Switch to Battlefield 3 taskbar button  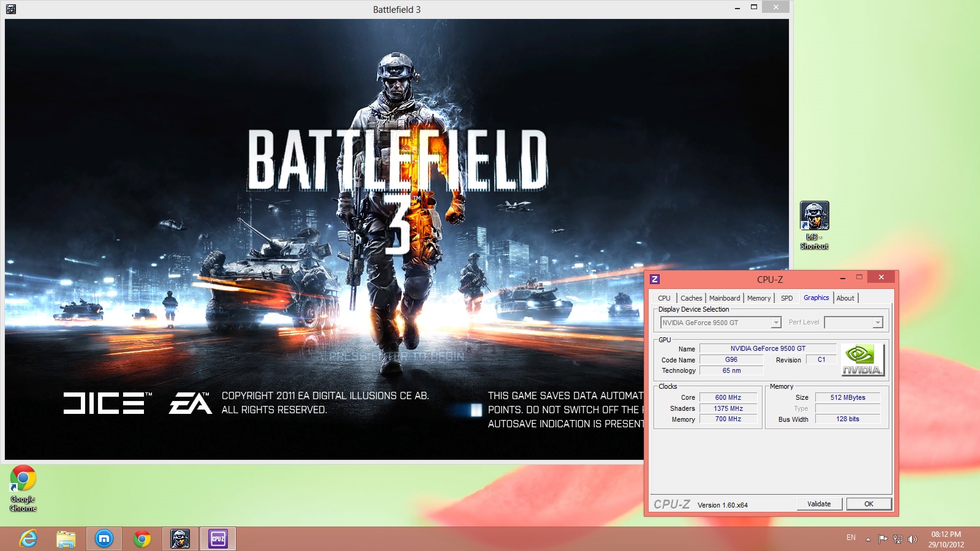(x=180, y=539)
